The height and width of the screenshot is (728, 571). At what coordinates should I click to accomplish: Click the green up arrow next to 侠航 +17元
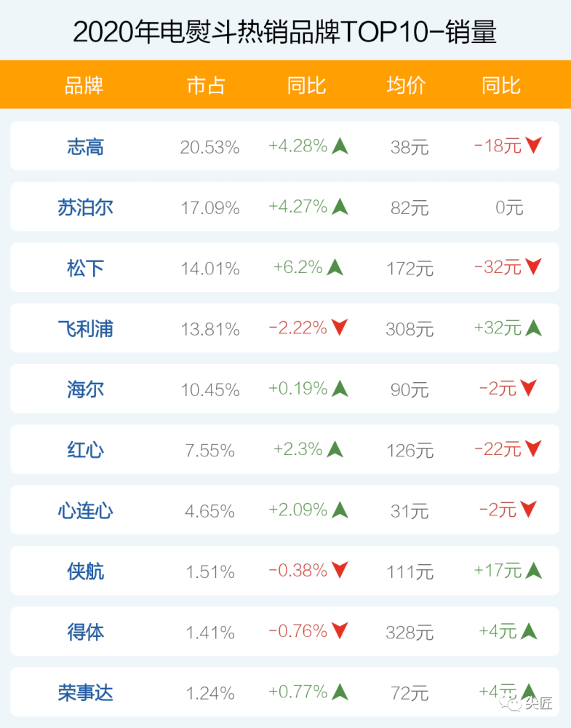[533, 570]
